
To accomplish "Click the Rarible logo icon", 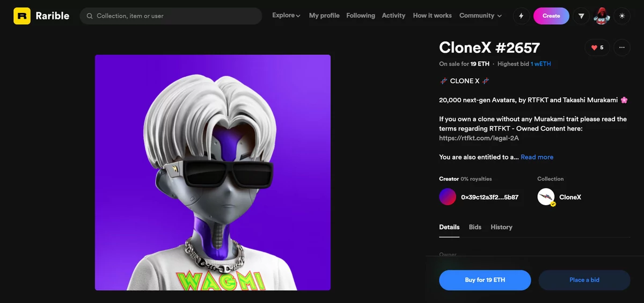I will [22, 16].
